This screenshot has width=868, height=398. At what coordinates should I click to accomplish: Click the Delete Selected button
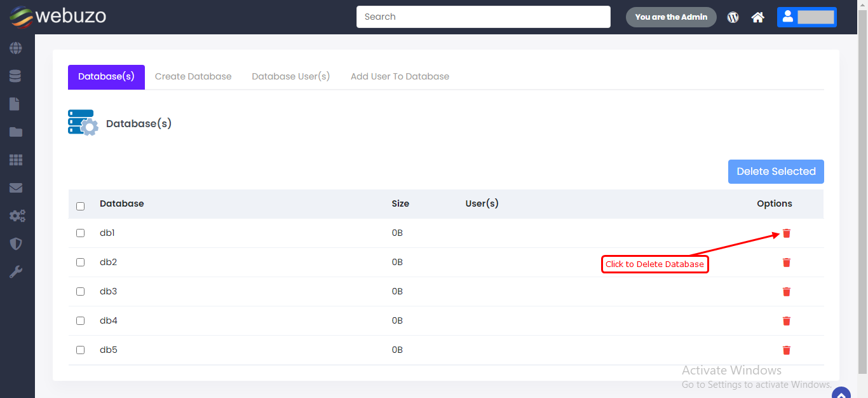tap(776, 172)
